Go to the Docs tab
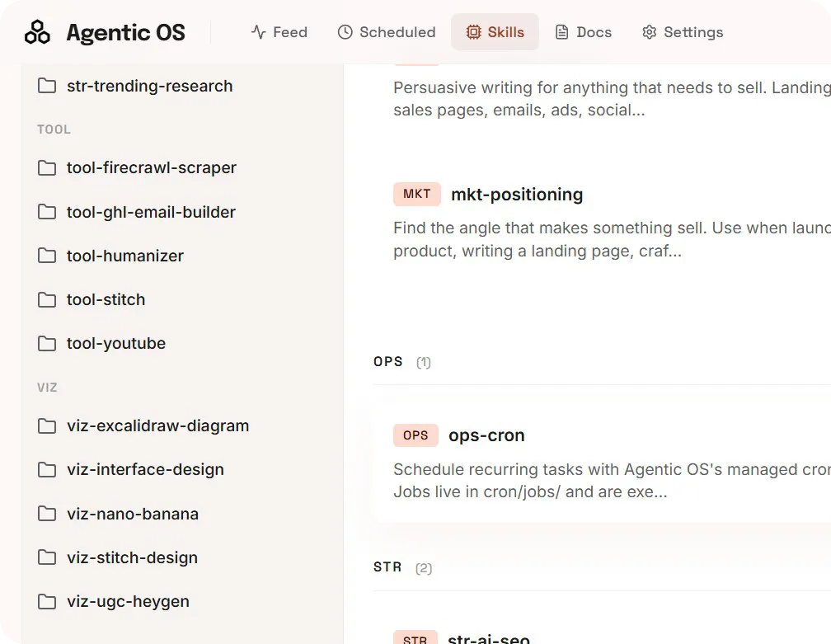This screenshot has height=644, width=831. [584, 32]
